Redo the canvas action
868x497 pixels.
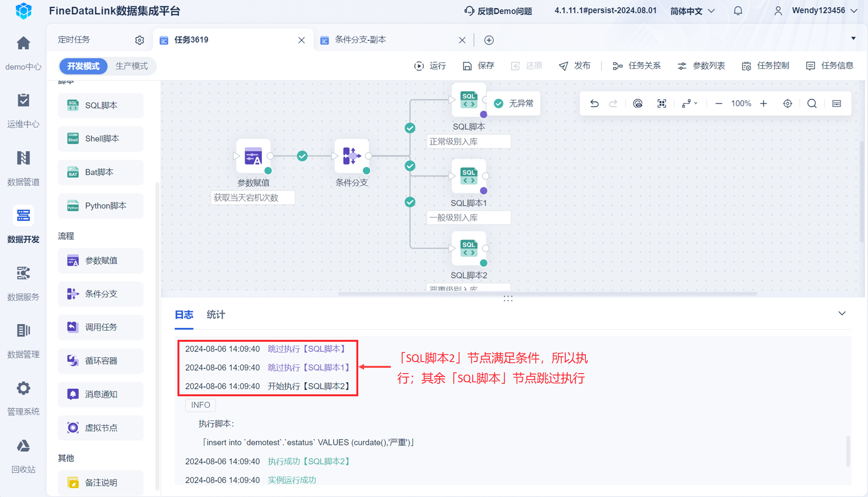[x=613, y=104]
